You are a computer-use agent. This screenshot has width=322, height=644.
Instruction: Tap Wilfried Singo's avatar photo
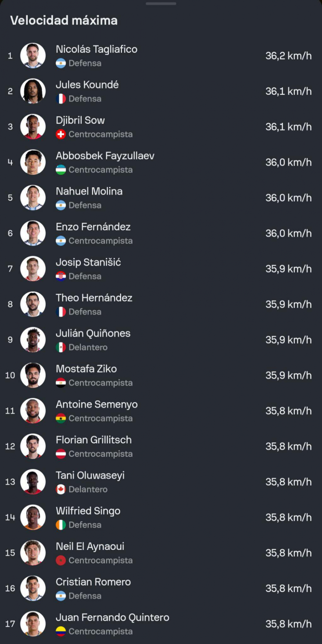click(x=33, y=517)
